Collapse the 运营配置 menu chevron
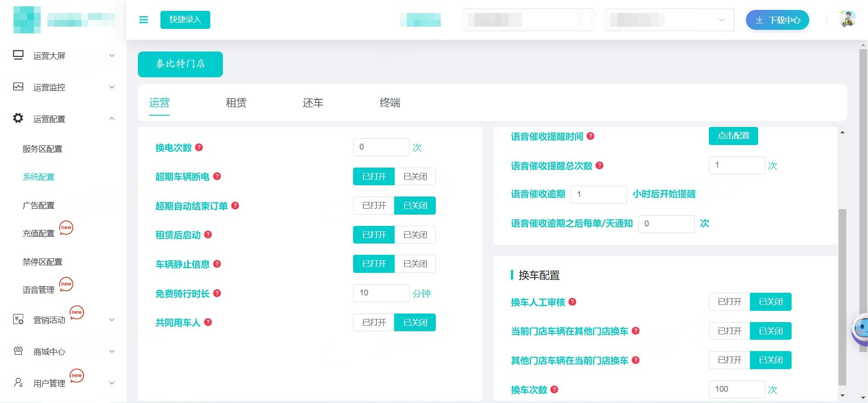This screenshot has width=868, height=403. click(x=112, y=119)
